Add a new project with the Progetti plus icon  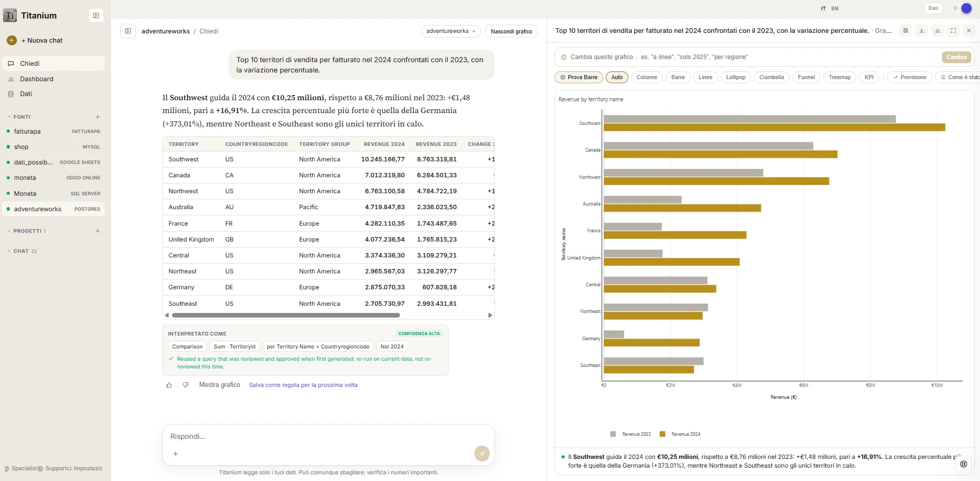[98, 231]
